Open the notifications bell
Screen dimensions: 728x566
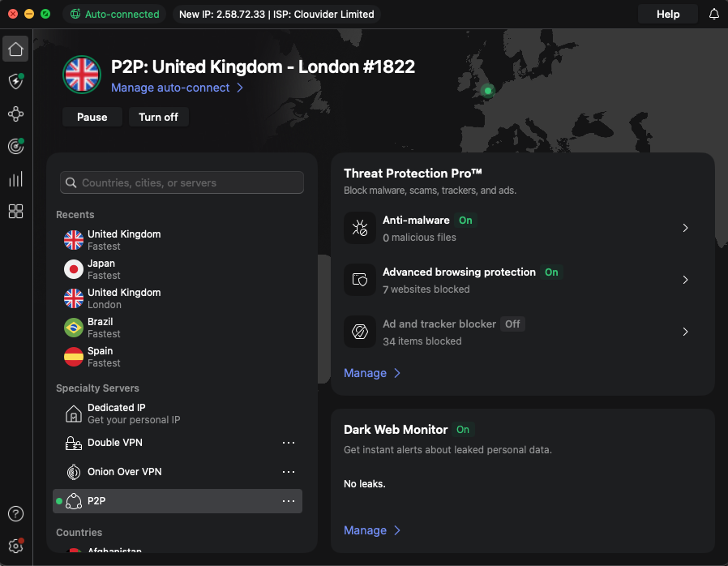point(714,14)
